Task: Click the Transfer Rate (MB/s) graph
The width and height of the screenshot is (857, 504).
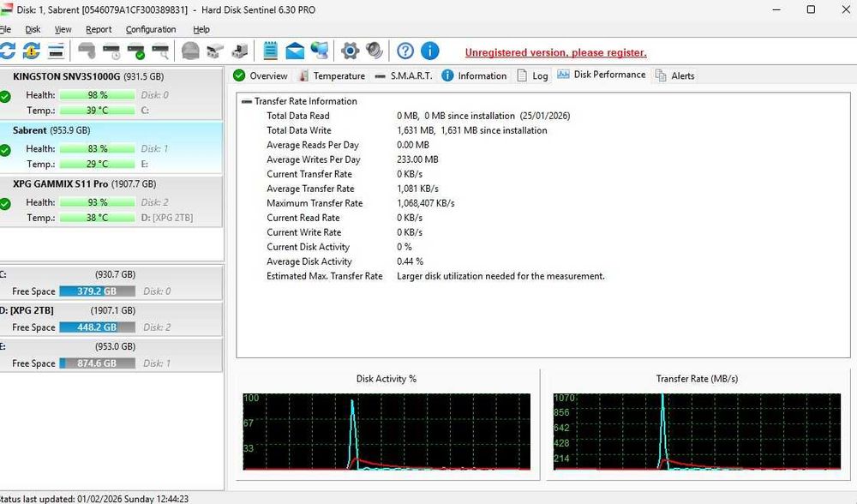Action: point(697,431)
